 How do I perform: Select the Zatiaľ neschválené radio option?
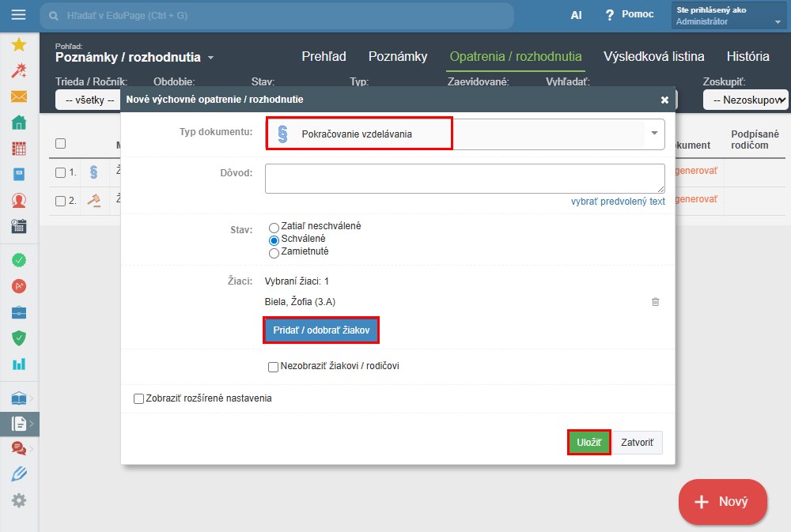[274, 228]
